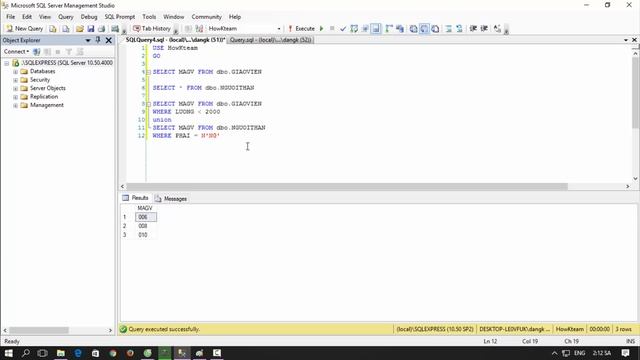
Task: Select the Messages tab
Action: (x=171, y=198)
